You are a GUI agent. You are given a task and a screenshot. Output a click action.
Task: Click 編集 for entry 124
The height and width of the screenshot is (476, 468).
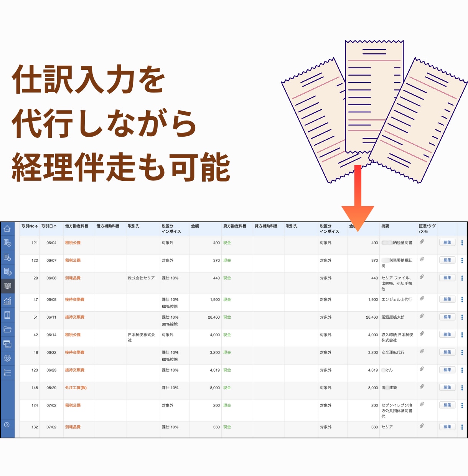[447, 405]
